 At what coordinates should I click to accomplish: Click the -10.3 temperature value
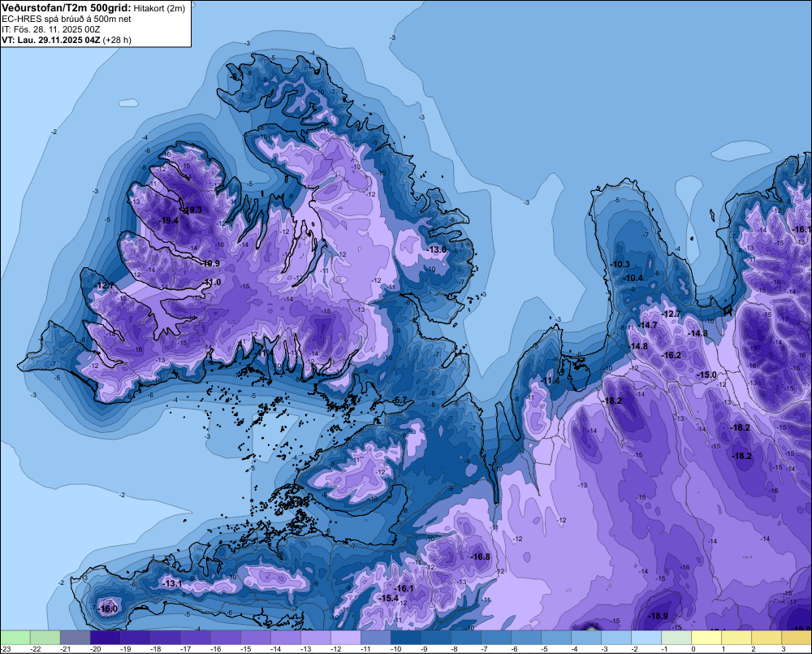(620, 264)
